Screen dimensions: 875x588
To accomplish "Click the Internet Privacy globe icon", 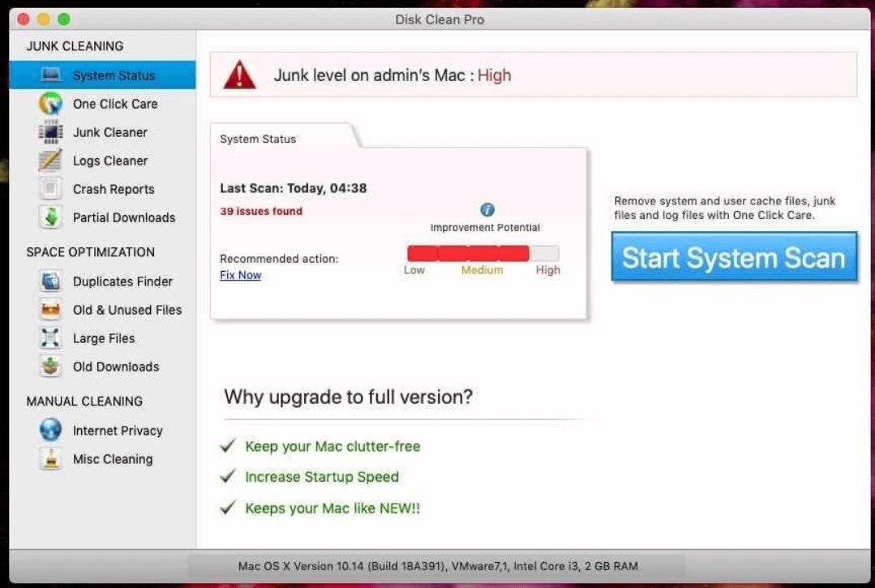I will (x=51, y=430).
